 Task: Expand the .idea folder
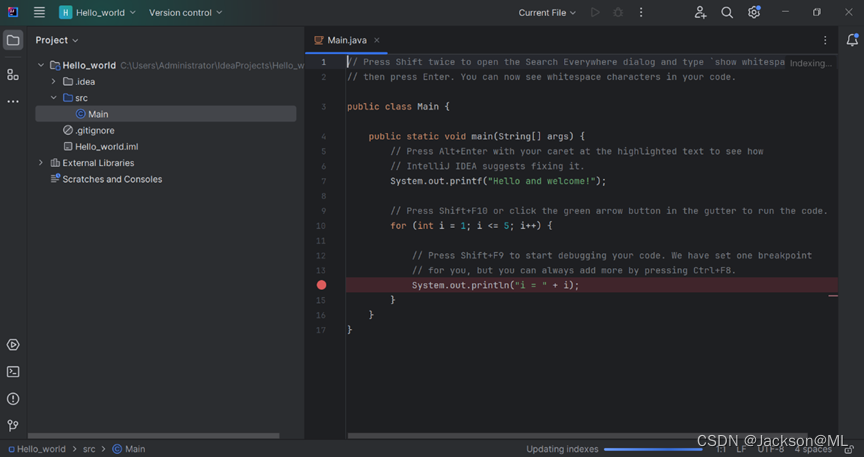[x=54, y=82]
